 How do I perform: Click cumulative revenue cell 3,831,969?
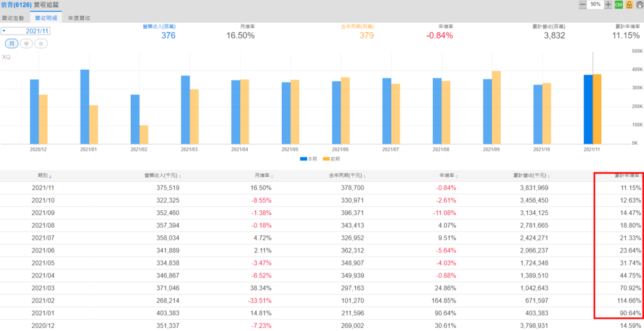tap(534, 188)
